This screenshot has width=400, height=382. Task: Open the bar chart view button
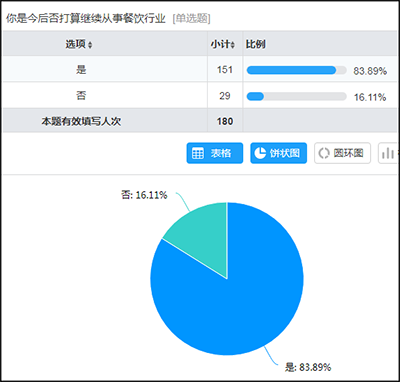click(388, 153)
